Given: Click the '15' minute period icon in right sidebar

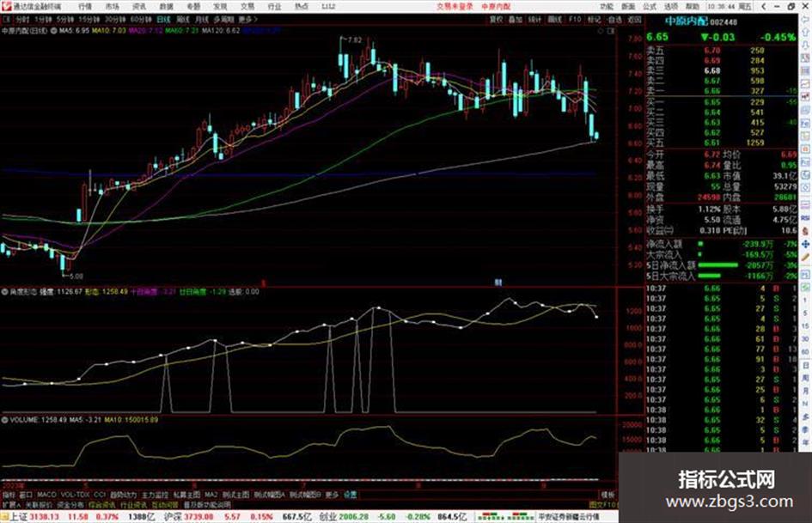Looking at the screenshot, I should pos(806,326).
